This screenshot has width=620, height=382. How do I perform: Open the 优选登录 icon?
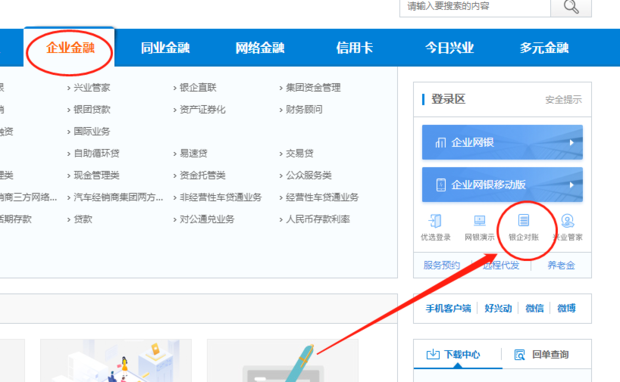(x=435, y=227)
